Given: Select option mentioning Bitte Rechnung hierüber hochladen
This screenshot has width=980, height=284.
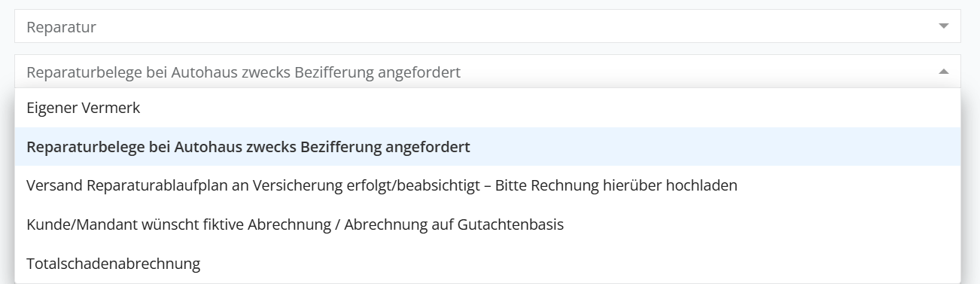Looking at the screenshot, I should tap(488, 185).
